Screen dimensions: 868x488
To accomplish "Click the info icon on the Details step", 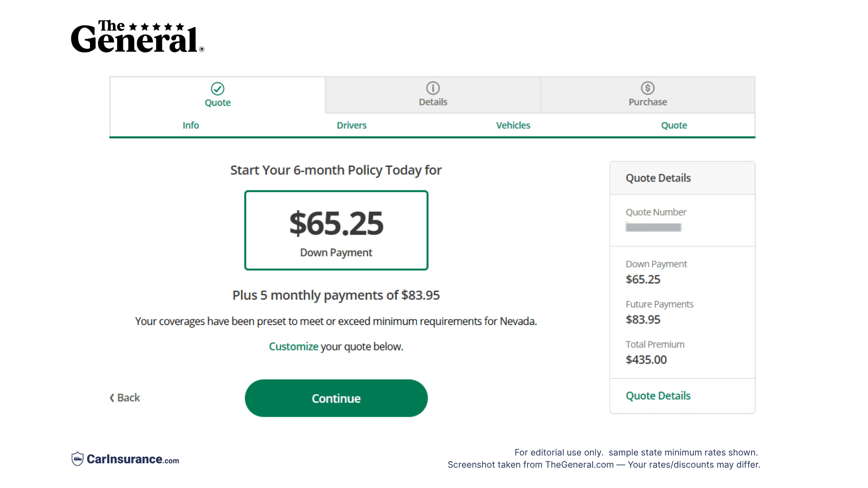I will pyautogui.click(x=433, y=88).
